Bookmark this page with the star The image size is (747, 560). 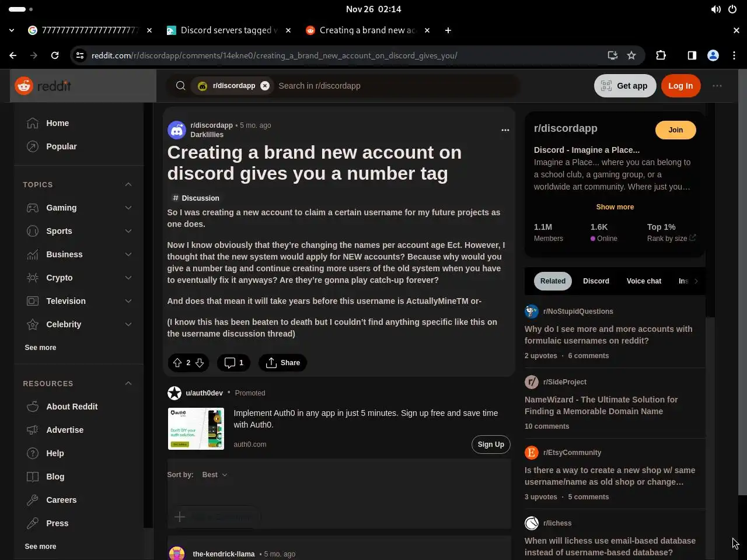pos(631,55)
